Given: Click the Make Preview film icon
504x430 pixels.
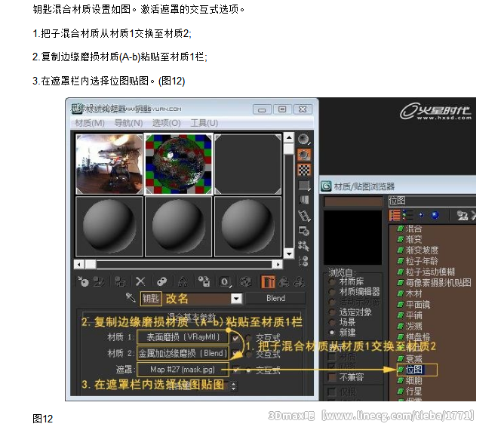Looking at the screenshot, I should pyautogui.click(x=303, y=216).
